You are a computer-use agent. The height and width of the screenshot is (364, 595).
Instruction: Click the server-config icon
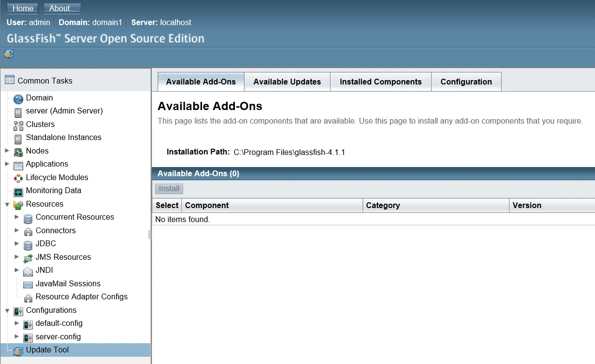click(x=28, y=338)
